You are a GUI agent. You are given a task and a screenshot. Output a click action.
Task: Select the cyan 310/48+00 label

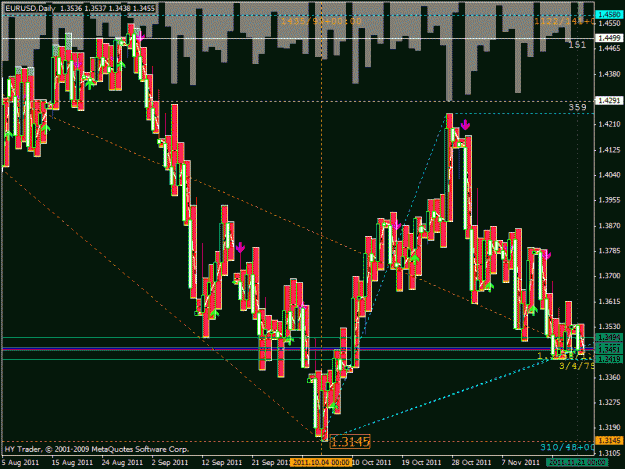pos(567,447)
